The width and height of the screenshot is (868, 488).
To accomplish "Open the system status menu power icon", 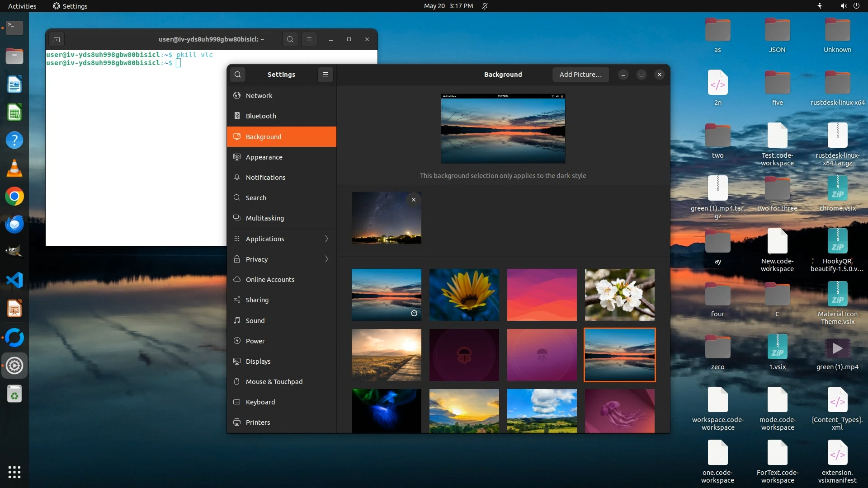I will tap(856, 6).
